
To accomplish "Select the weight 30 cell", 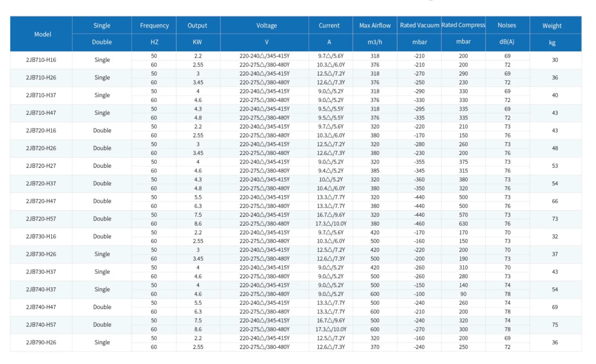I will click(x=555, y=60).
